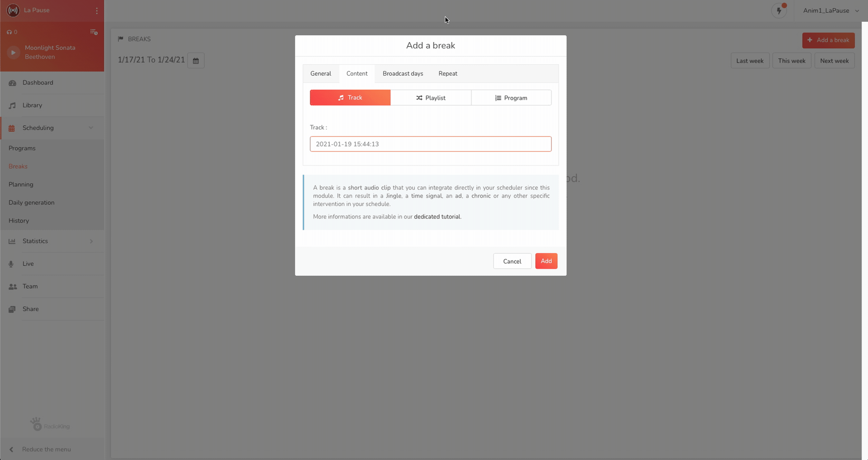Open the Anim1_LaPause account dropdown
Screen dimensions: 868x460
(x=831, y=10)
